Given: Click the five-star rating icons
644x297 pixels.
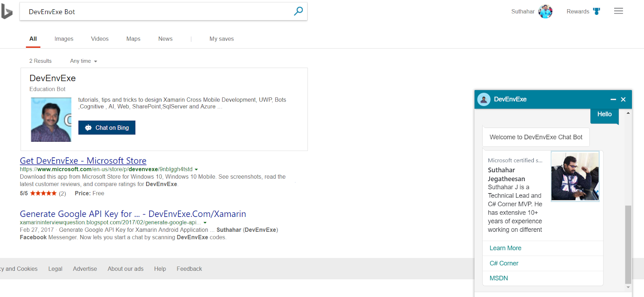Looking at the screenshot, I should click(x=43, y=193).
